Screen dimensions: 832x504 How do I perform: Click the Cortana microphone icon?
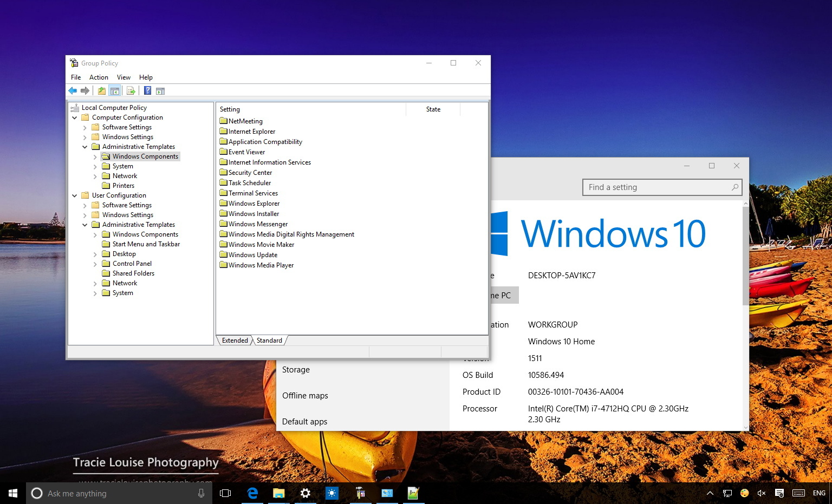[x=201, y=493]
